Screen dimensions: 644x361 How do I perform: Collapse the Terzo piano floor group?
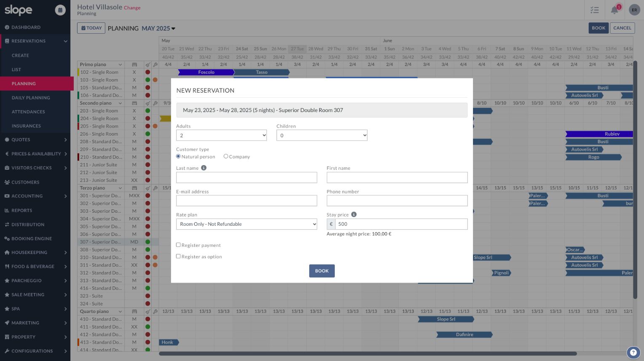(x=120, y=188)
